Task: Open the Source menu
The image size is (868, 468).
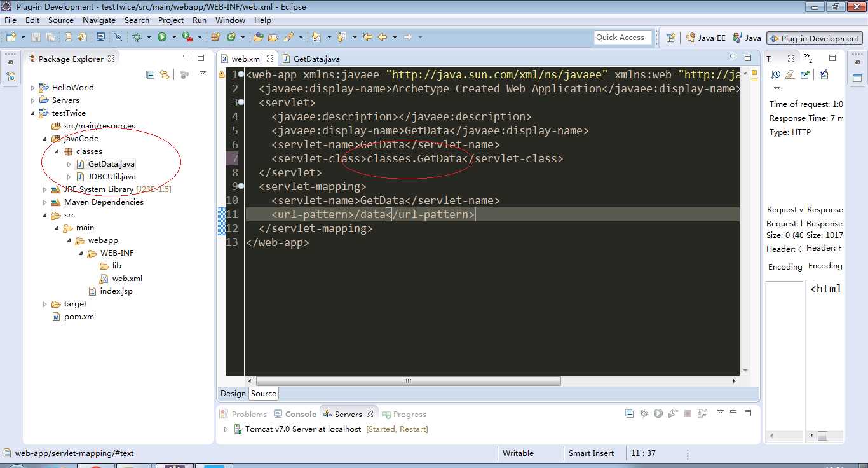Action: tap(61, 20)
